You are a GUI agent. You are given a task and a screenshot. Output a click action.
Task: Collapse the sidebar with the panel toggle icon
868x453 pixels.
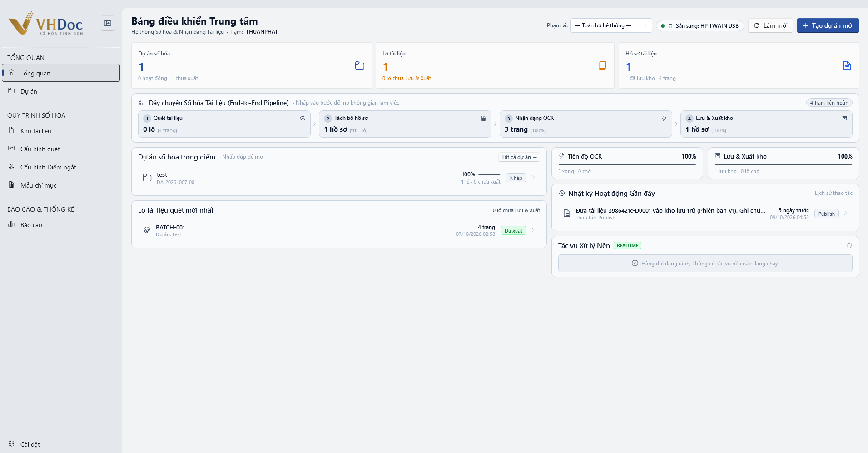(x=108, y=23)
